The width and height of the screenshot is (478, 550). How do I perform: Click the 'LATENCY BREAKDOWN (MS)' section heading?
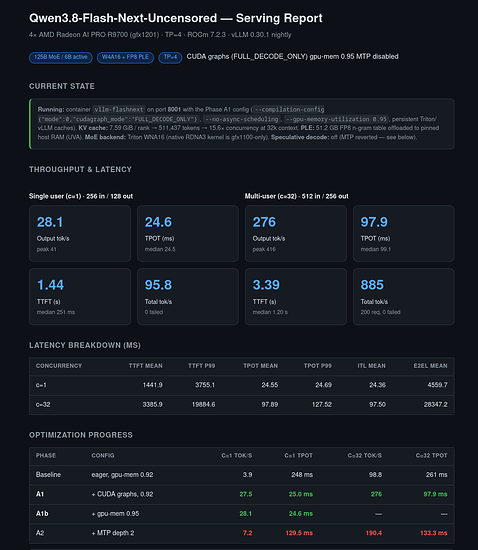point(85,346)
